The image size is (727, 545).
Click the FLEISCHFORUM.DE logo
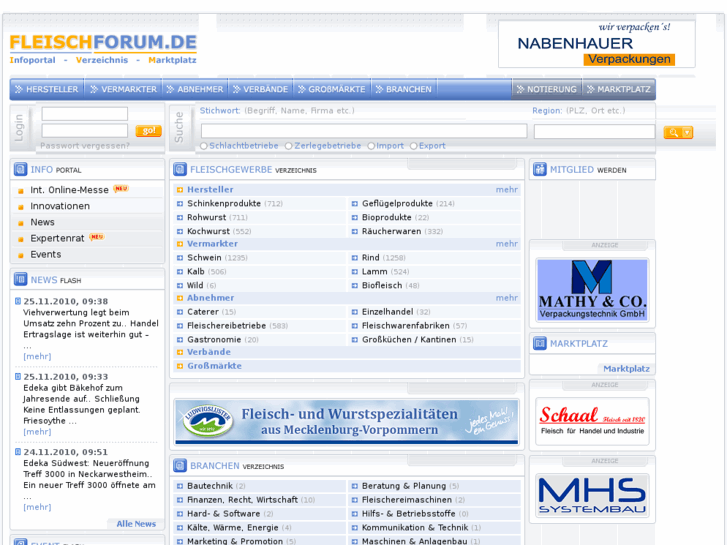(x=103, y=48)
